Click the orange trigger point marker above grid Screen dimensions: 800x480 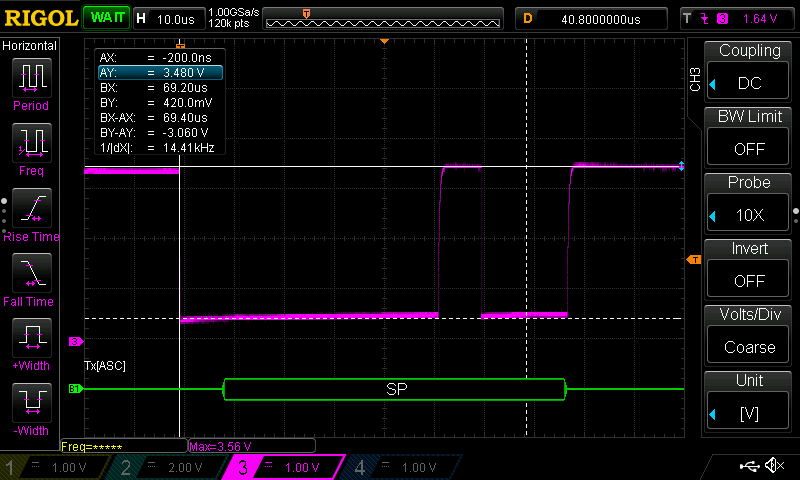tap(385, 41)
